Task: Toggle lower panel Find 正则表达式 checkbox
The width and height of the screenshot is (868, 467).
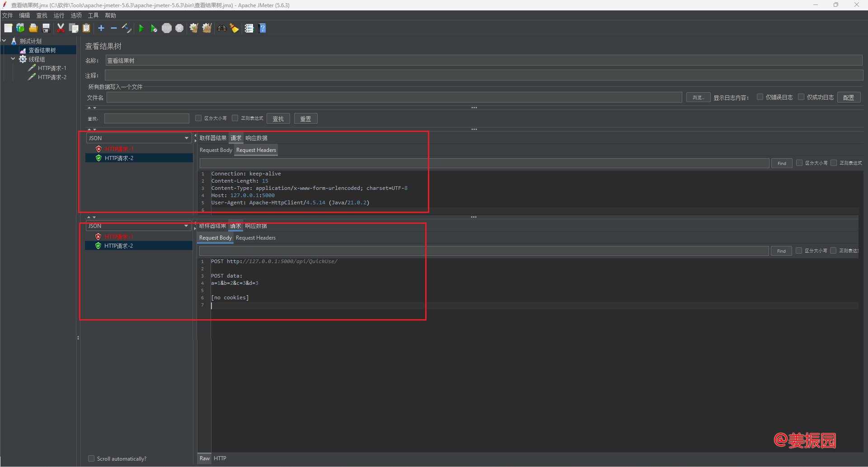Action: tap(833, 250)
